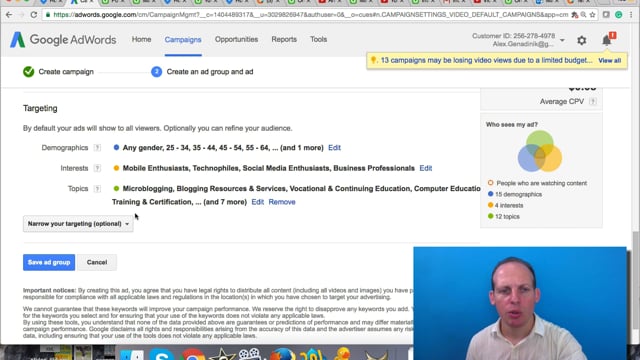Click the orange Interests color dot
This screenshot has width=640, height=360.
coord(116,168)
